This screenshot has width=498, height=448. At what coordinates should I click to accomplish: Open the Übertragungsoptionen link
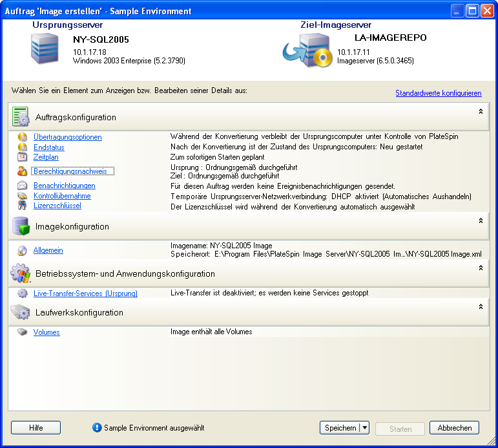[x=68, y=137]
